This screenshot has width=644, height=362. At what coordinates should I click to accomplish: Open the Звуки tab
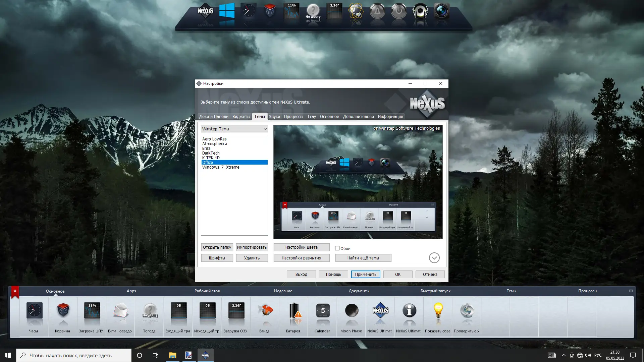[274, 117]
